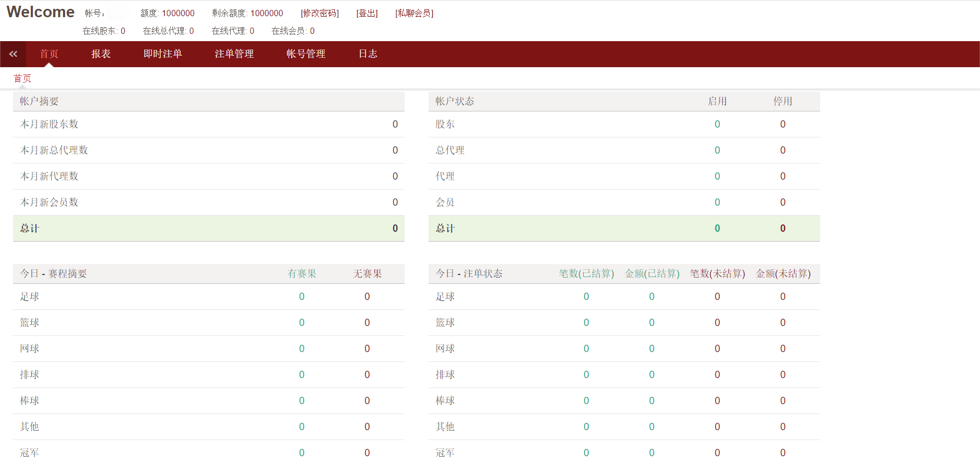Go to 即时注单 section
Image resolution: width=980 pixels, height=464 pixels.
point(162,54)
